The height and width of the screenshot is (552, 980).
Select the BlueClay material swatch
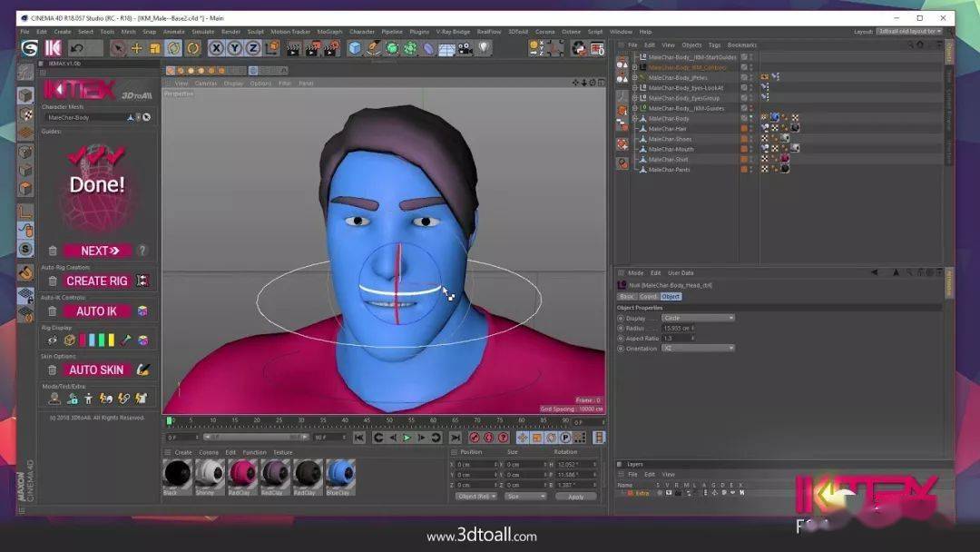339,475
